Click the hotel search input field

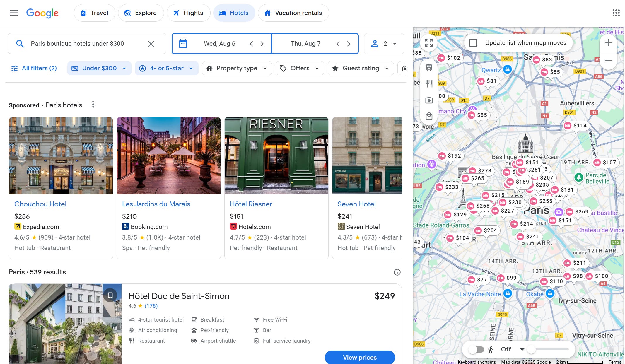click(87, 44)
